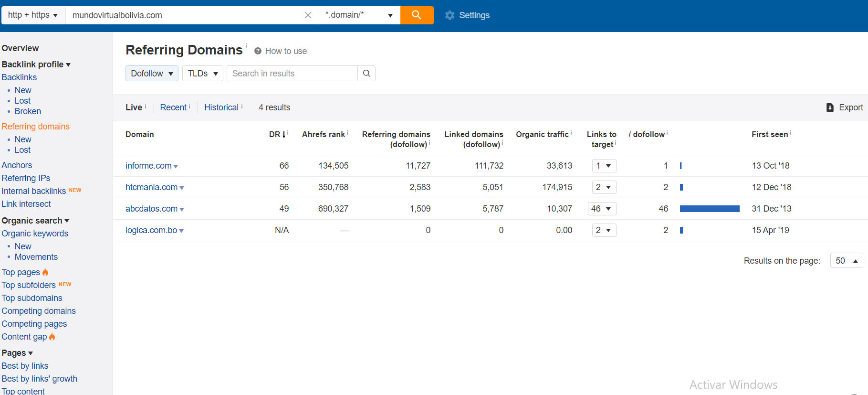
Task: Expand the logica.com.bo domain arrow
Action: tap(181, 231)
